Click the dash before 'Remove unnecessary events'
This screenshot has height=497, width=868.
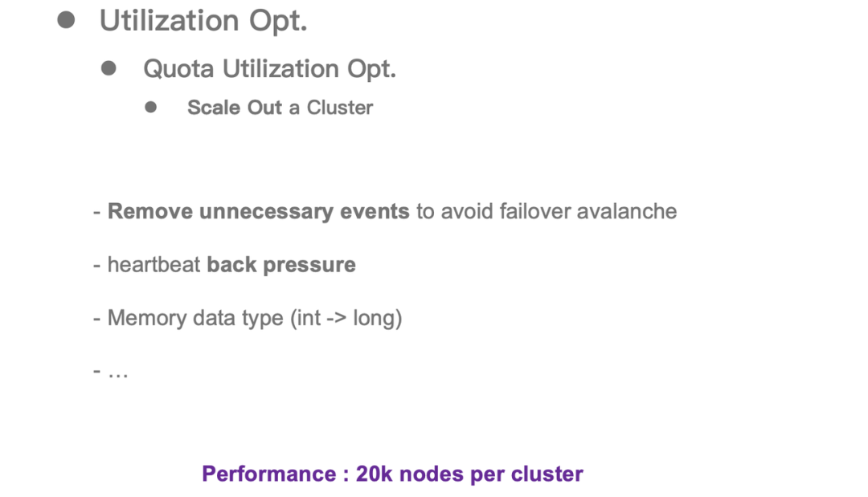click(x=96, y=212)
